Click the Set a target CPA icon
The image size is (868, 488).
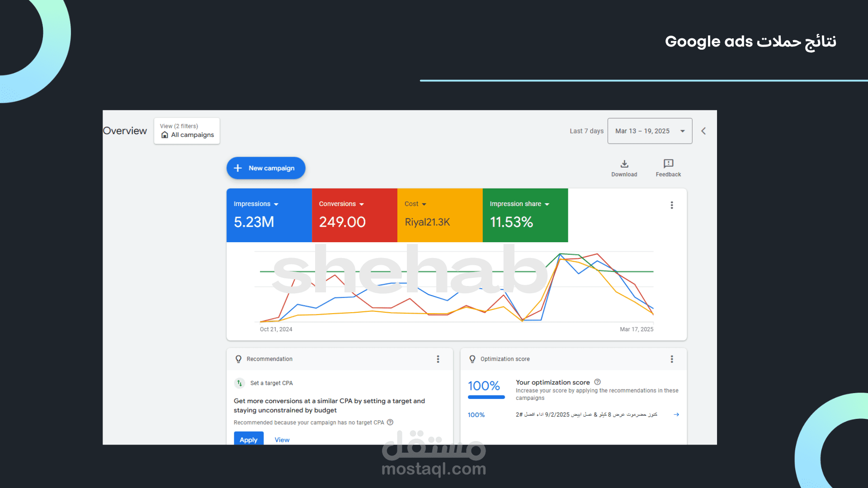point(240,383)
